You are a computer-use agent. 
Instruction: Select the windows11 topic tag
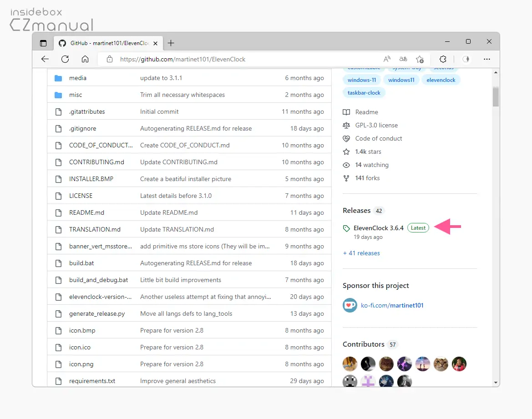click(x=401, y=80)
